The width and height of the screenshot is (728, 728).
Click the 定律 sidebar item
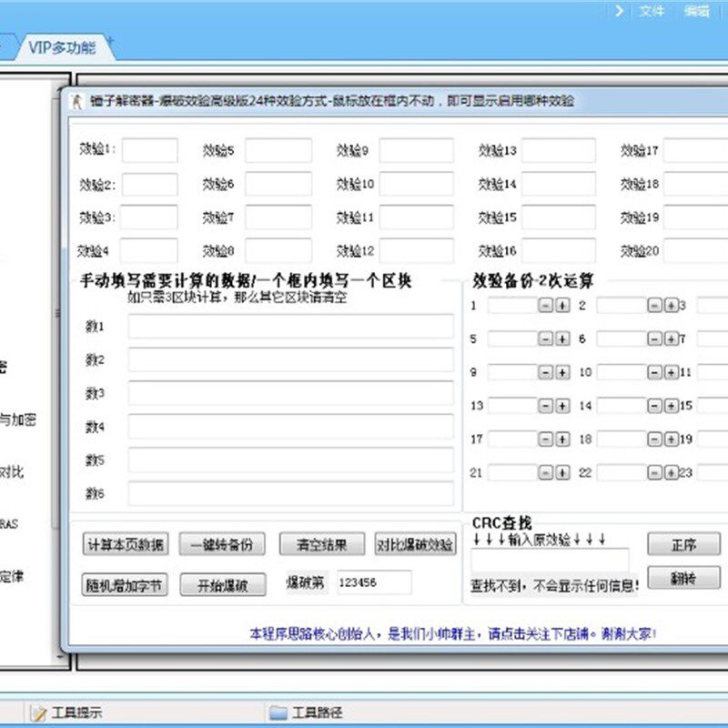tap(12, 577)
